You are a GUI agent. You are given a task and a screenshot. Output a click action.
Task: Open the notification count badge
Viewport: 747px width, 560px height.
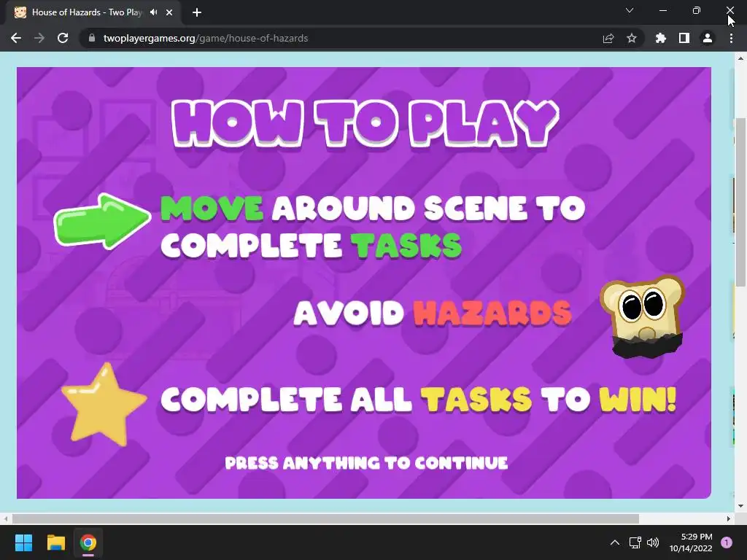[x=727, y=542]
